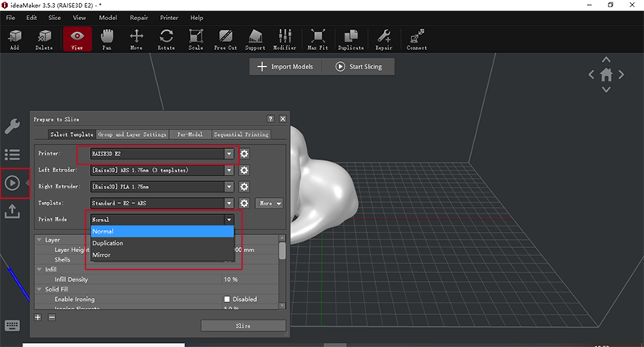Reset view with the home icon
The image size is (644, 347).
coord(606,75)
